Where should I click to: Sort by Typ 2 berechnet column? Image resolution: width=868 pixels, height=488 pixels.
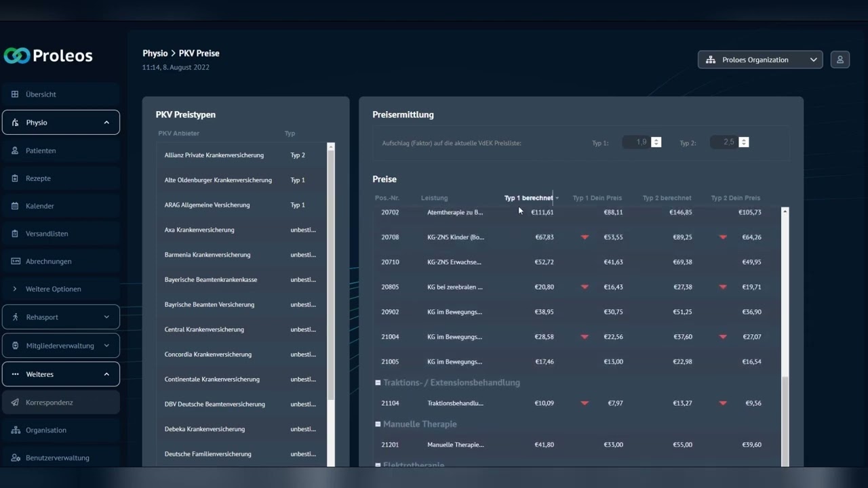point(667,198)
